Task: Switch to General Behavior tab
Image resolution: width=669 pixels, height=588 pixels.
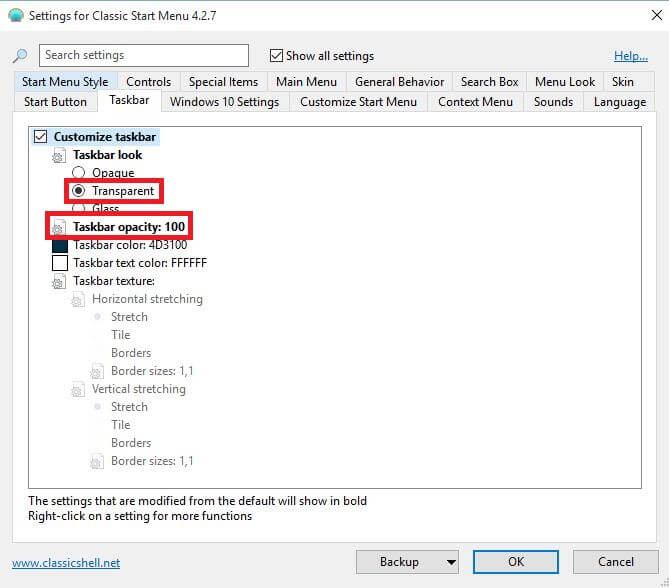Action: (x=399, y=82)
